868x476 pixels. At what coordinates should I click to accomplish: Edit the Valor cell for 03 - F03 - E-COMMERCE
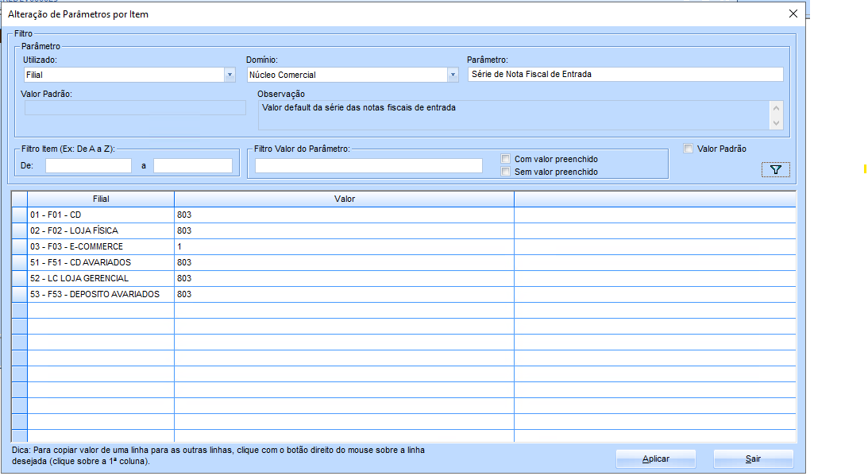[344, 246]
